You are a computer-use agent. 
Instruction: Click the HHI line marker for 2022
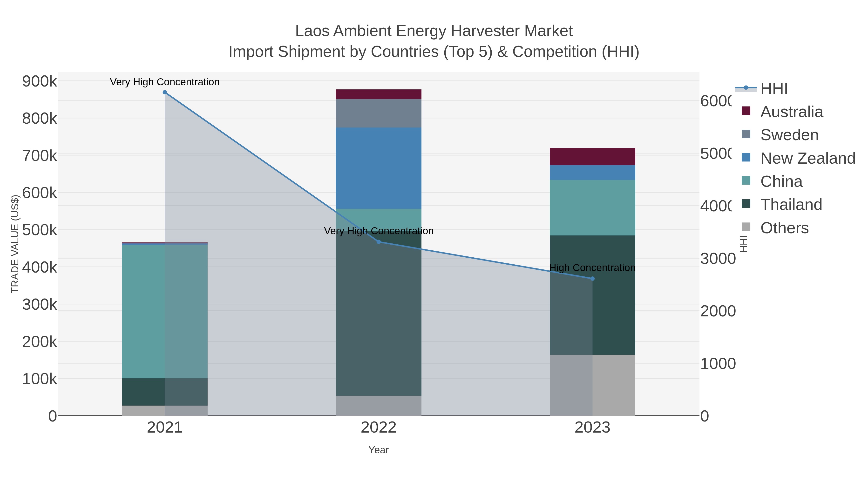point(378,242)
